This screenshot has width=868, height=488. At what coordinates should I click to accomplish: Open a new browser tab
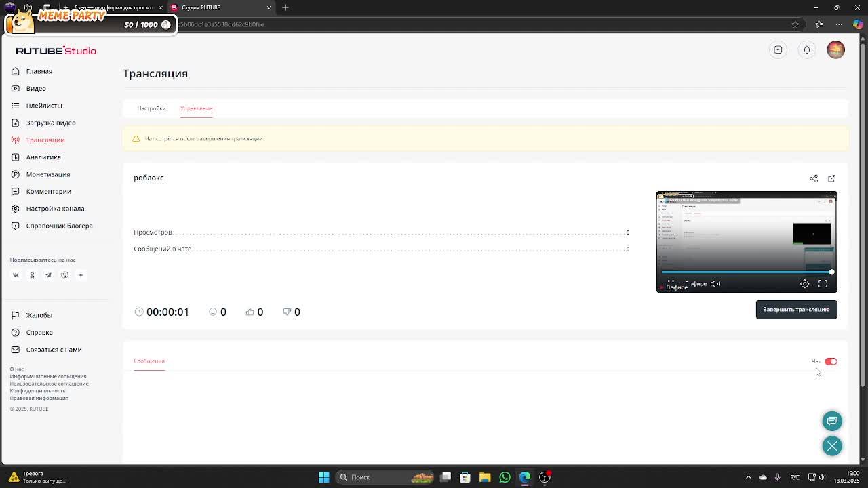point(285,7)
